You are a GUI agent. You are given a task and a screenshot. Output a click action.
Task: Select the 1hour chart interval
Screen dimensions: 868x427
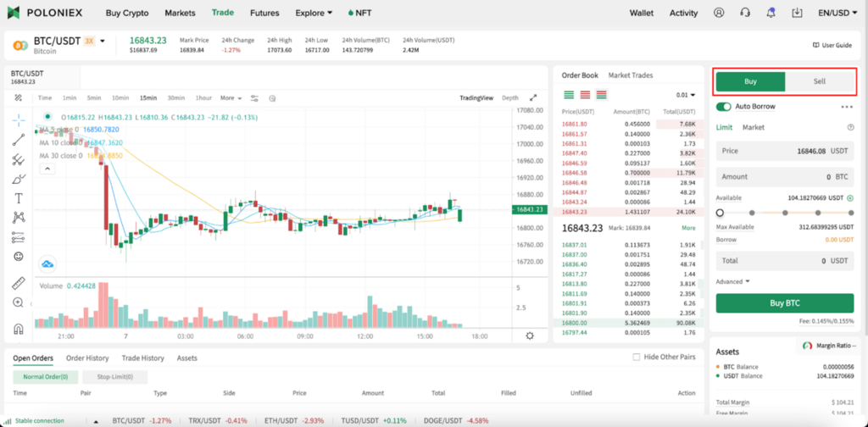[x=203, y=98]
